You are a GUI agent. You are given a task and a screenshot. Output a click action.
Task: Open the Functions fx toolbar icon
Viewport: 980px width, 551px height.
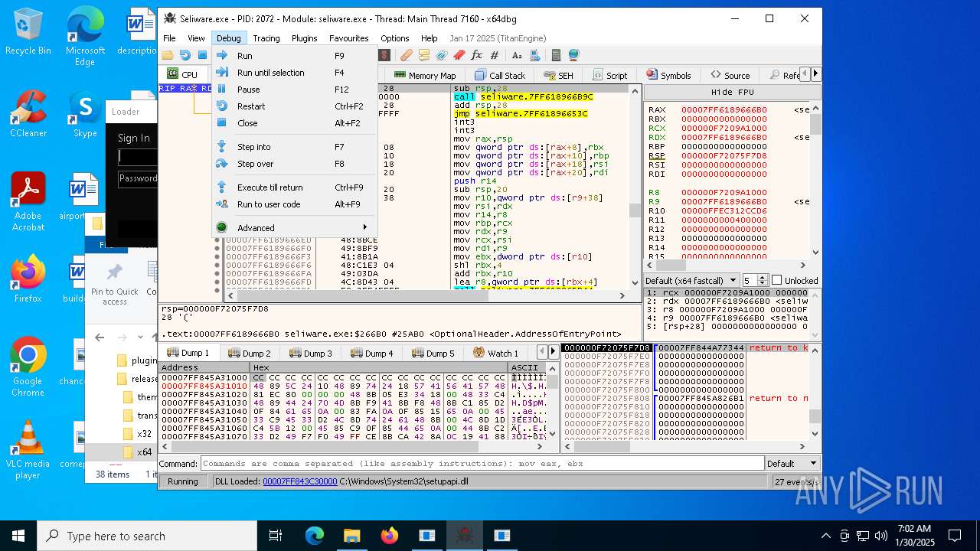(x=476, y=55)
